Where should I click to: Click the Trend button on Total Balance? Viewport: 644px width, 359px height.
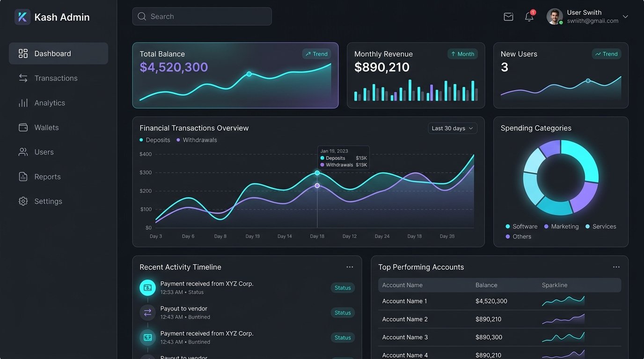[x=316, y=54]
